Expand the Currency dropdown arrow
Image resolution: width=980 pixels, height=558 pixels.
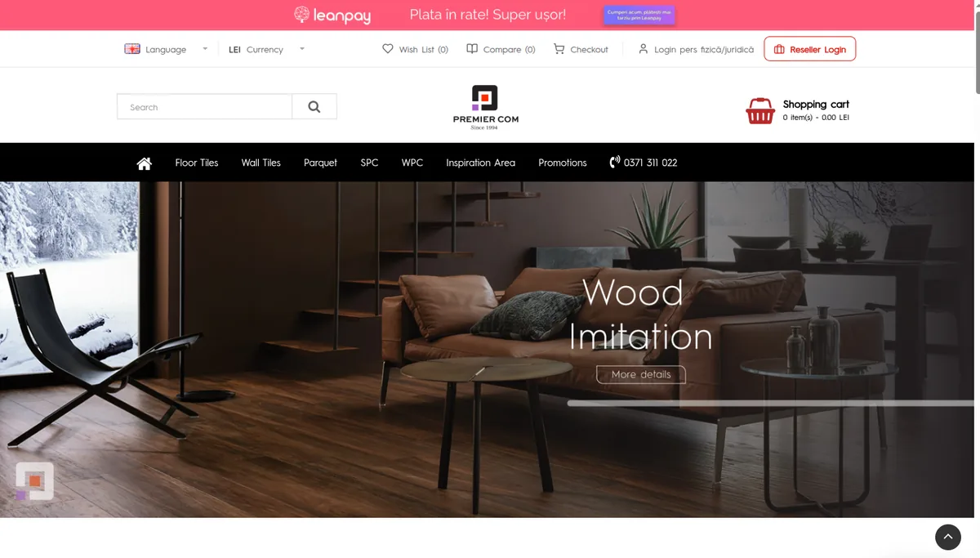302,49
